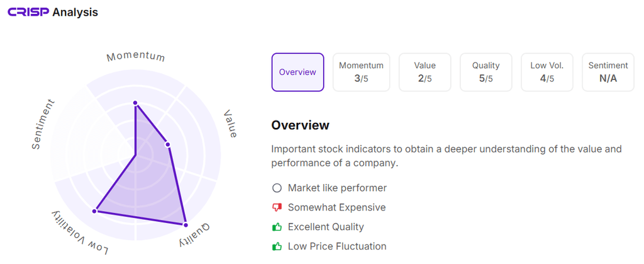Click the thumbs-up Low Price Fluctuation icon

276,246
